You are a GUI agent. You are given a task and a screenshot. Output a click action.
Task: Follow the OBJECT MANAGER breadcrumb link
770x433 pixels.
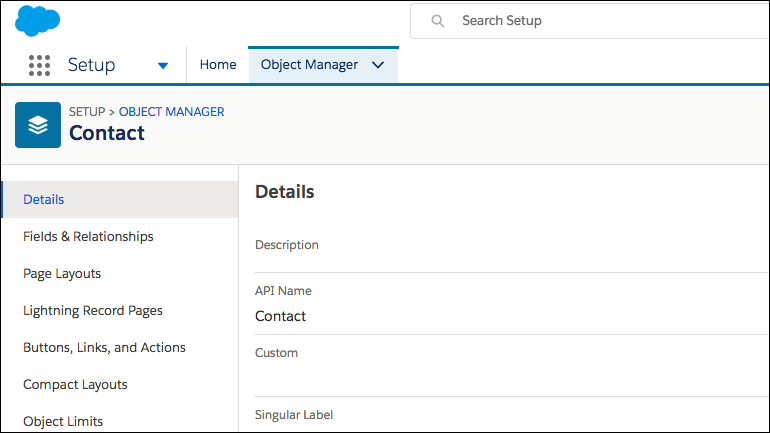171,112
